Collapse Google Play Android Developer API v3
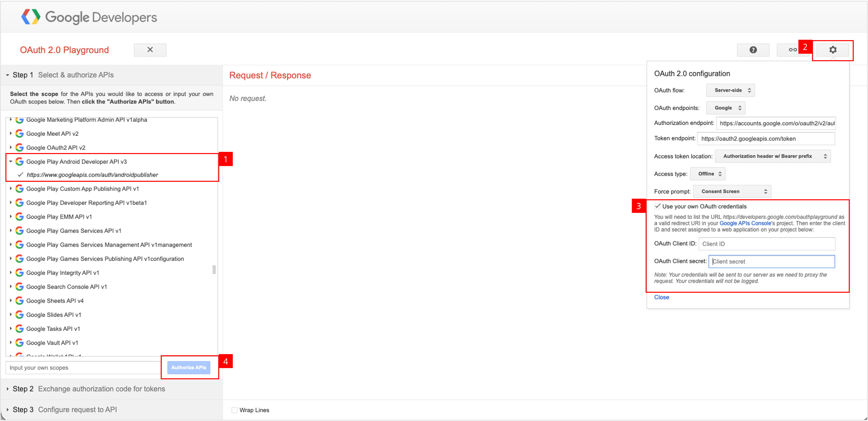Image resolution: width=868 pixels, height=421 pixels. 11,162
